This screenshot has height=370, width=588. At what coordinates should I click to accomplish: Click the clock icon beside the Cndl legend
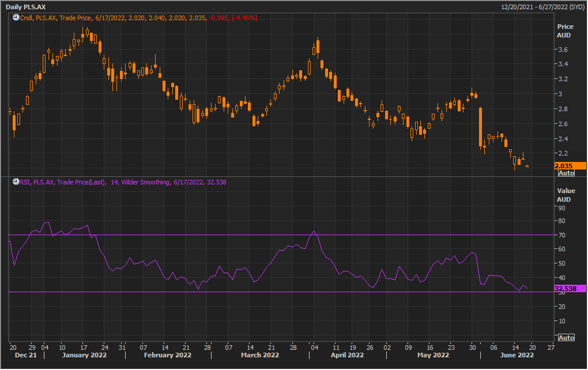tap(16, 18)
